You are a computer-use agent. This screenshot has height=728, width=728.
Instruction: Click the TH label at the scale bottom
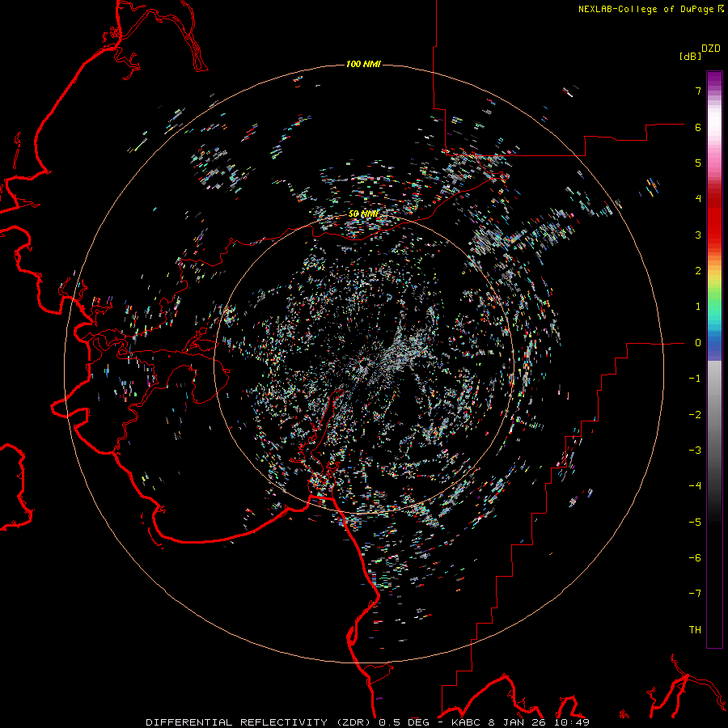click(x=695, y=629)
